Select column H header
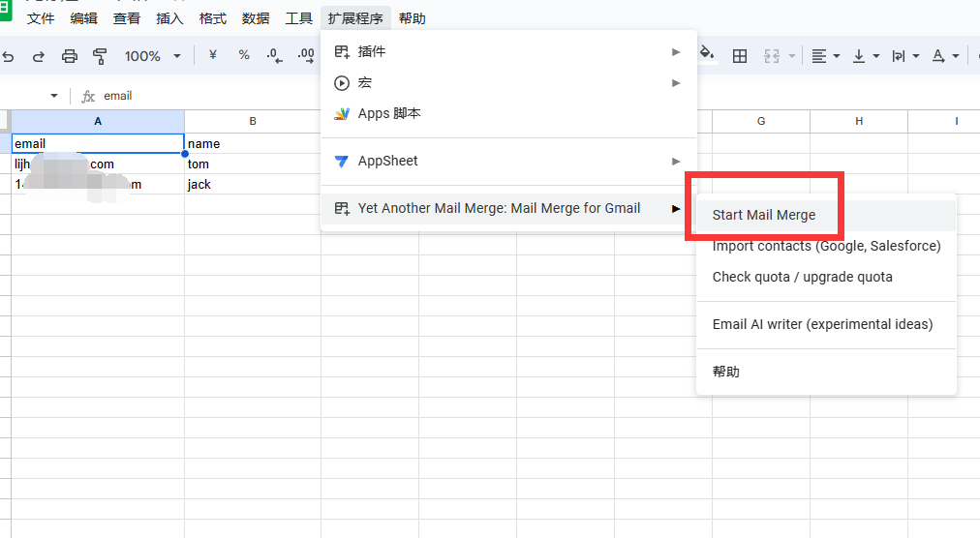Viewport: 980px width, 538px height. pyautogui.click(x=859, y=121)
